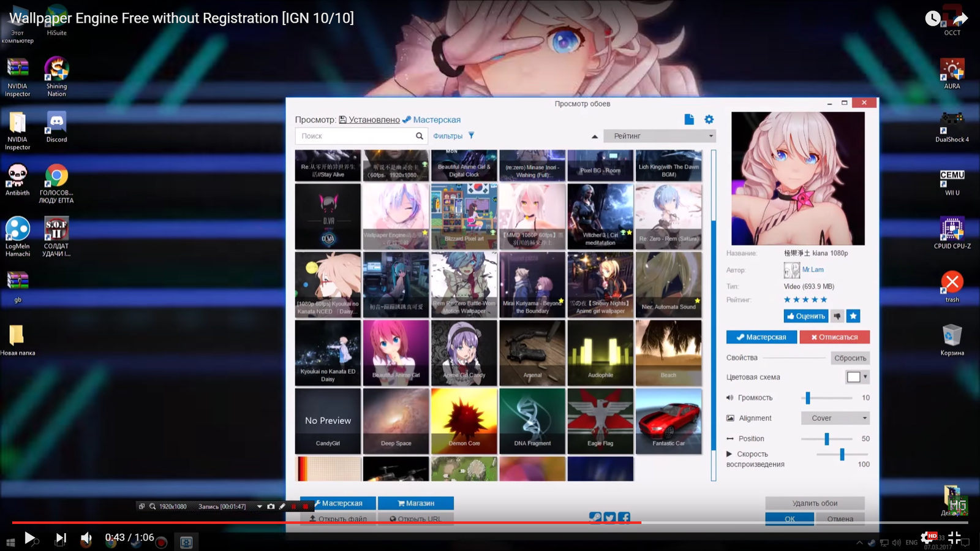The width and height of the screenshot is (980, 551).
Task: Add wallpaper to favorites with star button
Action: point(853,316)
